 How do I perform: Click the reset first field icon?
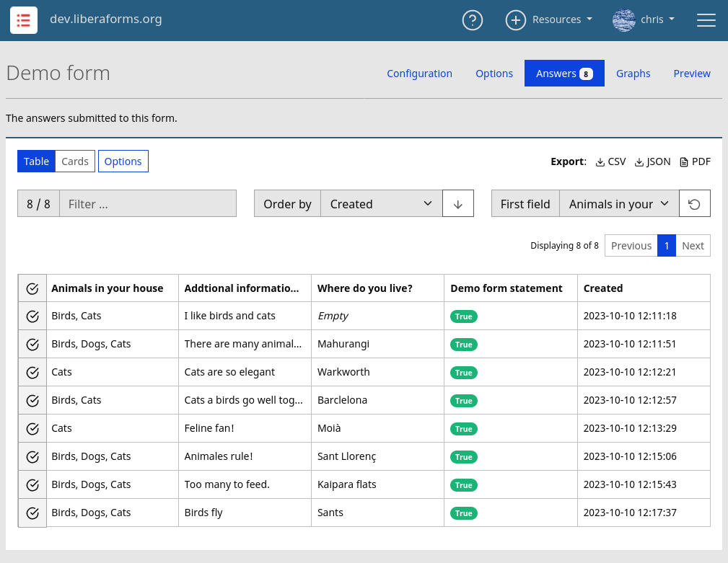tap(694, 203)
